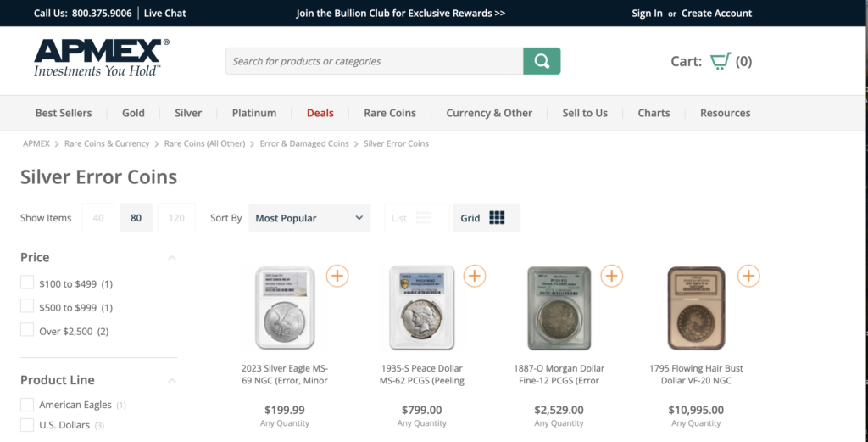Open the Deals menu
This screenshot has width=868, height=442.
coord(320,113)
